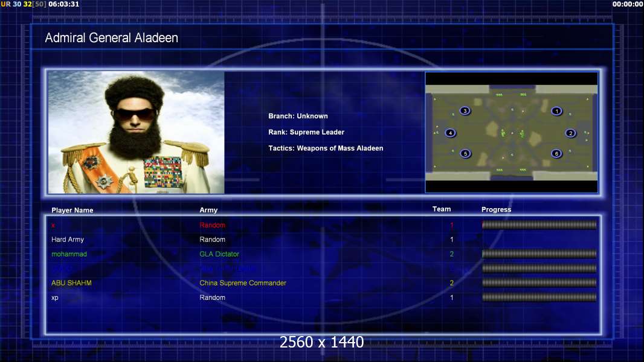Select start position 2 on the minimap
The width and height of the screenshot is (644, 362).
click(x=570, y=133)
